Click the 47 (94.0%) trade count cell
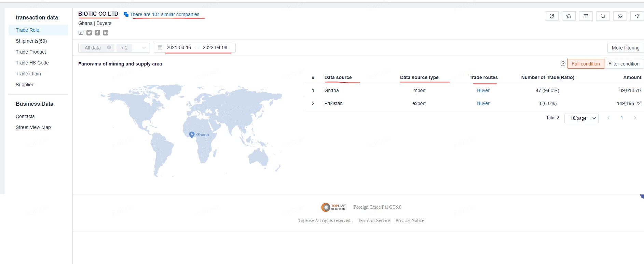The image size is (644, 264). click(x=547, y=90)
